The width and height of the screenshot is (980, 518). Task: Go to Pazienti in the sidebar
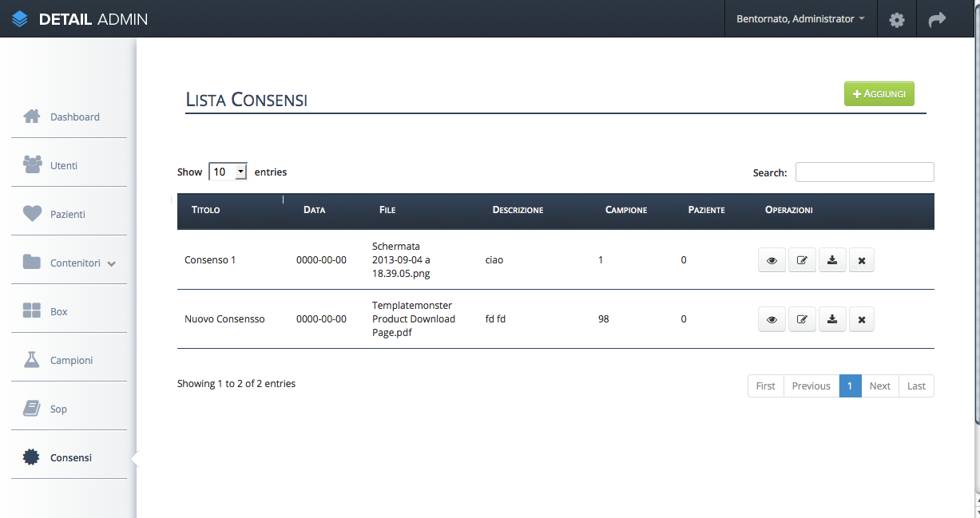[68, 215]
